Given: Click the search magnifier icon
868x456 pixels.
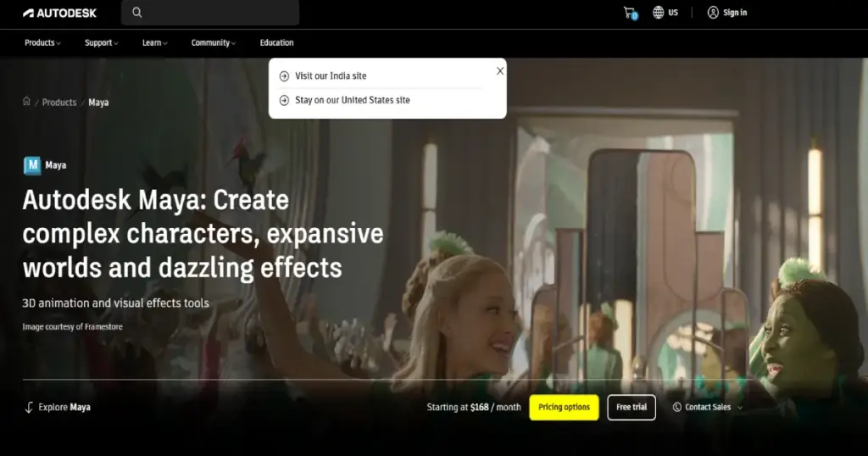Looking at the screenshot, I should click(137, 12).
